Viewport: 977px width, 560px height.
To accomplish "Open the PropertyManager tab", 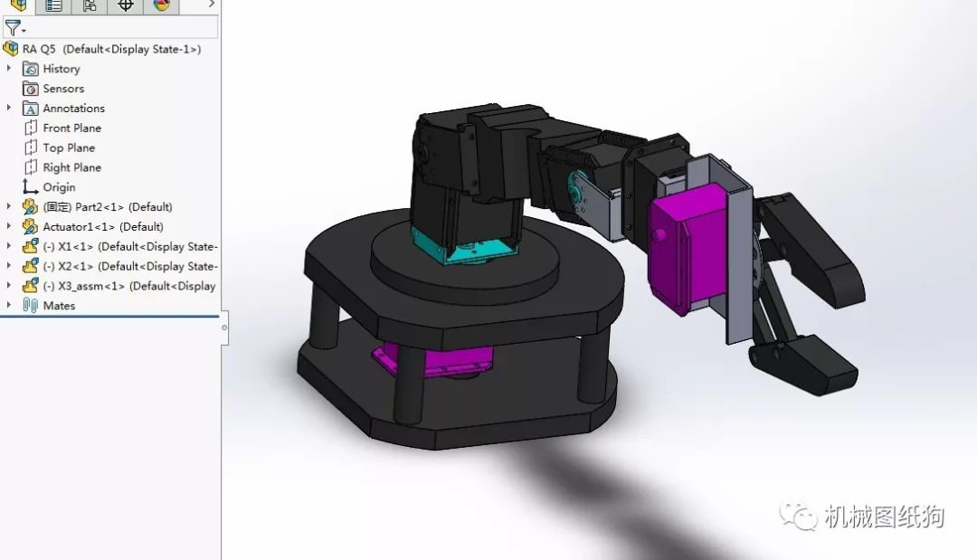I will (x=53, y=5).
